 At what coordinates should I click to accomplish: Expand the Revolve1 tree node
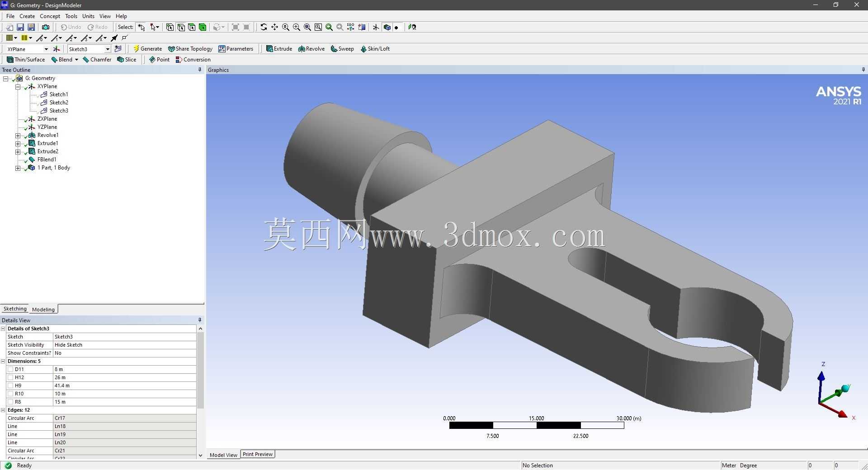click(18, 135)
